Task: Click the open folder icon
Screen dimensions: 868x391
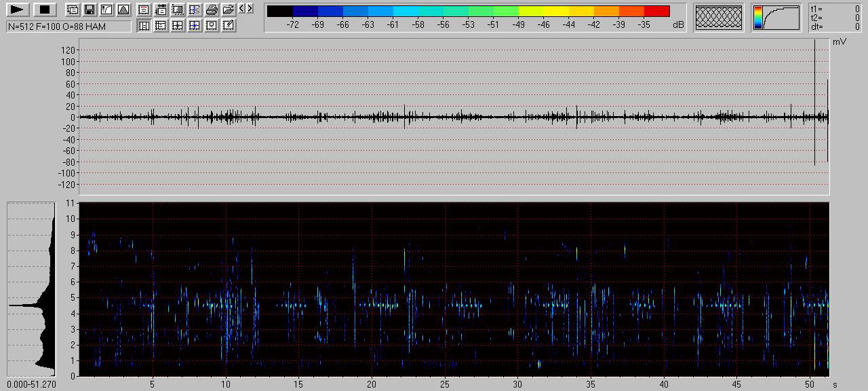Action: pos(229,10)
